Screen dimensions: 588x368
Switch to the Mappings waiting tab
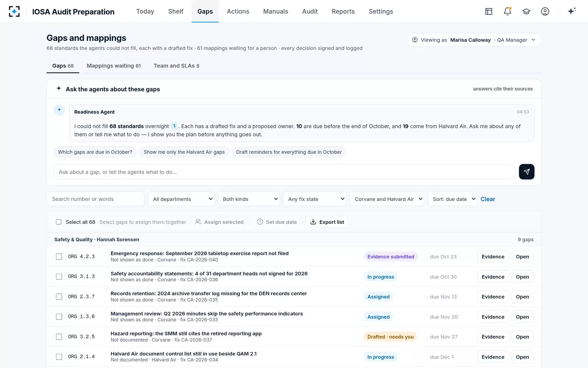(x=114, y=66)
